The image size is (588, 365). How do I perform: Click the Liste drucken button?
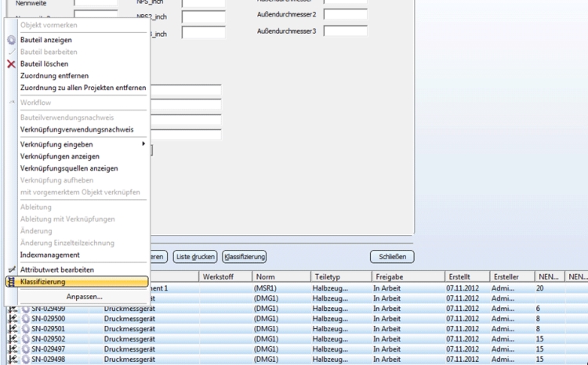195,257
